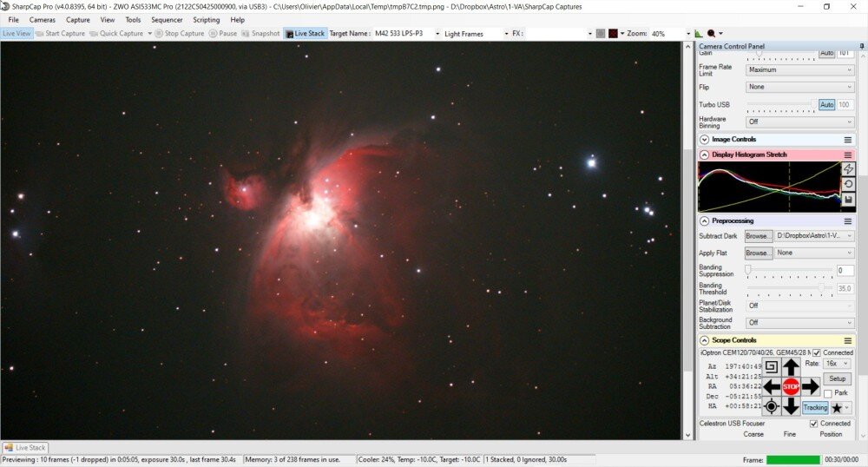Pin the Camera Control Panel
This screenshot has height=467, width=868.
tap(862, 47)
